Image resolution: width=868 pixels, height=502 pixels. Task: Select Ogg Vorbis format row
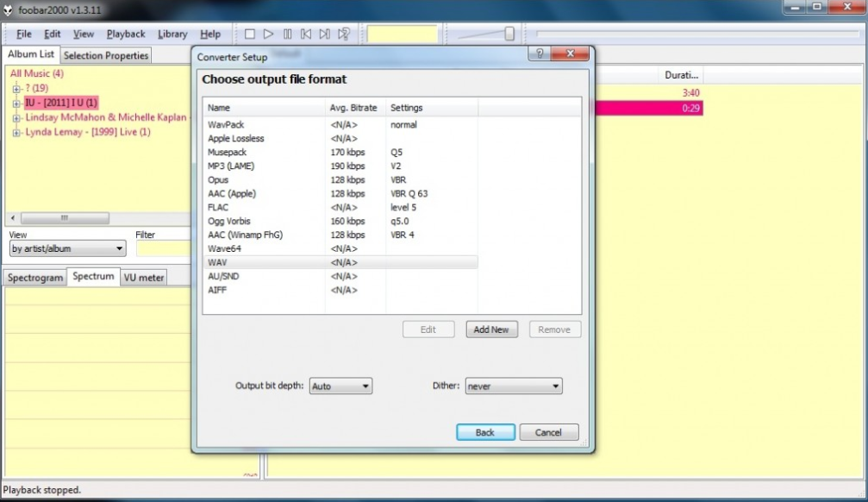pyautogui.click(x=340, y=221)
